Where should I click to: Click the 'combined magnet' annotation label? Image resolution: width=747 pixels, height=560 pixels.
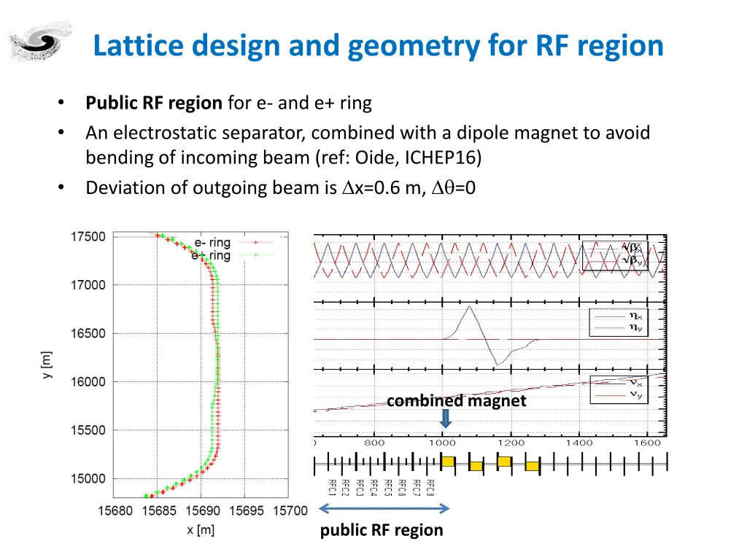tap(457, 401)
